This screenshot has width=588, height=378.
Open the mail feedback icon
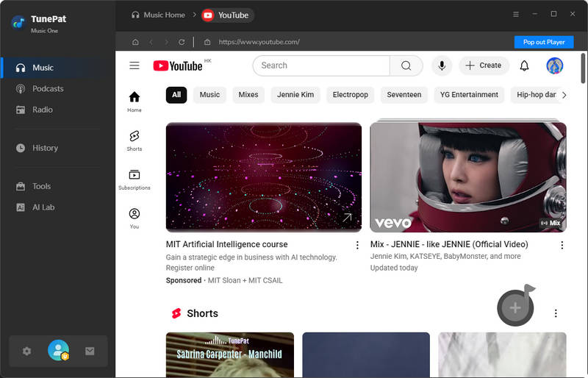coord(90,352)
